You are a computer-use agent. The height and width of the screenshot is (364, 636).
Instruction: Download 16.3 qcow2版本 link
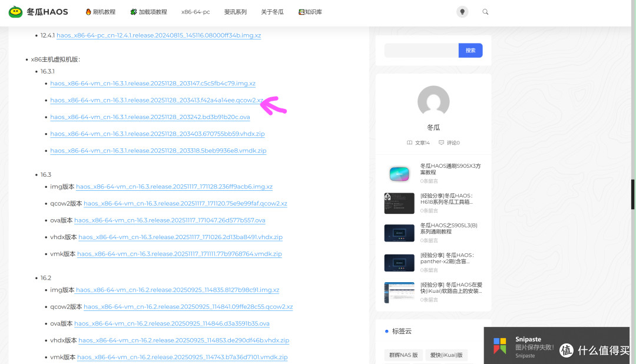click(185, 204)
